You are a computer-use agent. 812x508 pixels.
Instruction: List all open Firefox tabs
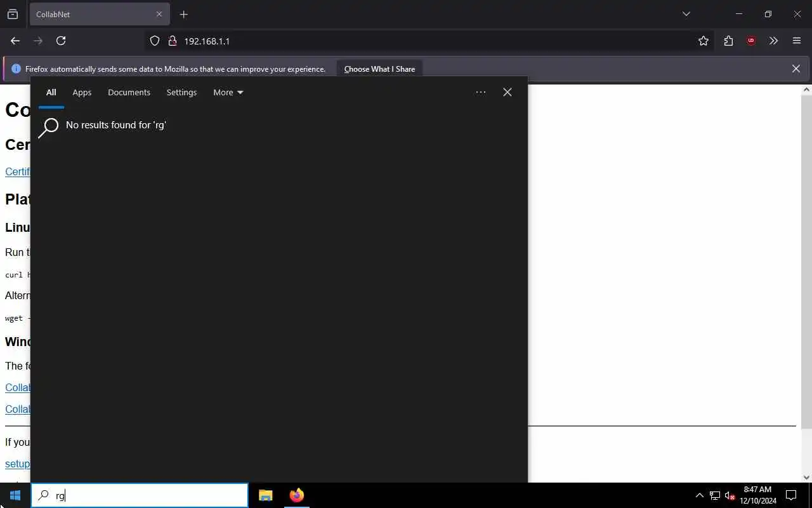point(686,14)
